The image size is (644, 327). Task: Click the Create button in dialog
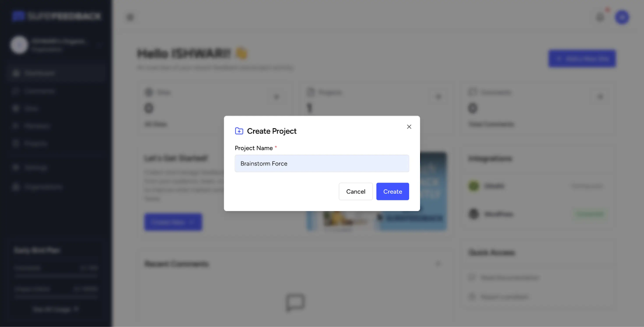point(392,191)
